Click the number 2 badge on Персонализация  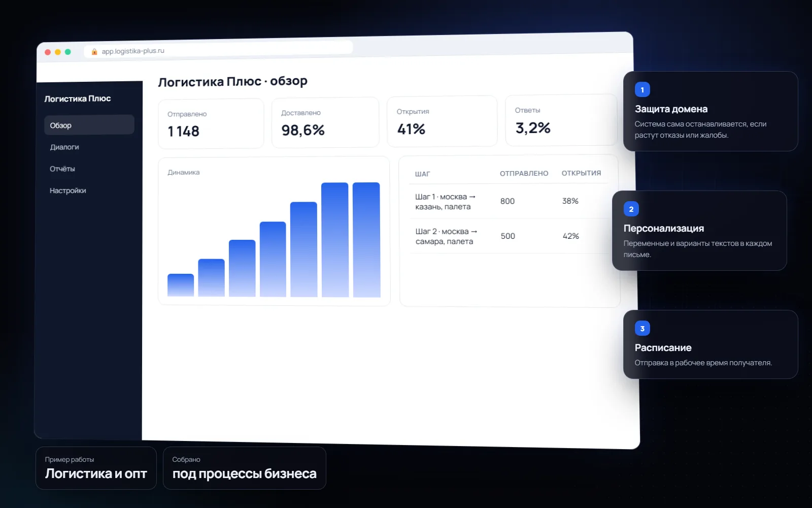[x=631, y=209]
